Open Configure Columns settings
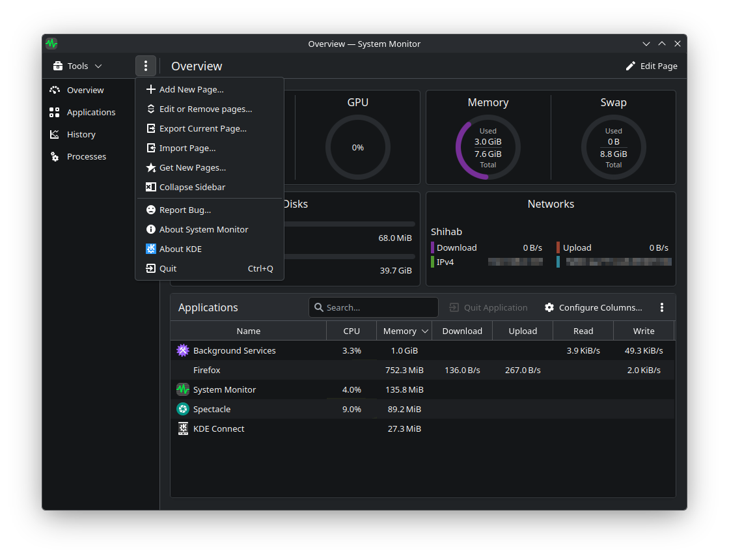Viewport: 729px width, 560px height. [x=593, y=307]
